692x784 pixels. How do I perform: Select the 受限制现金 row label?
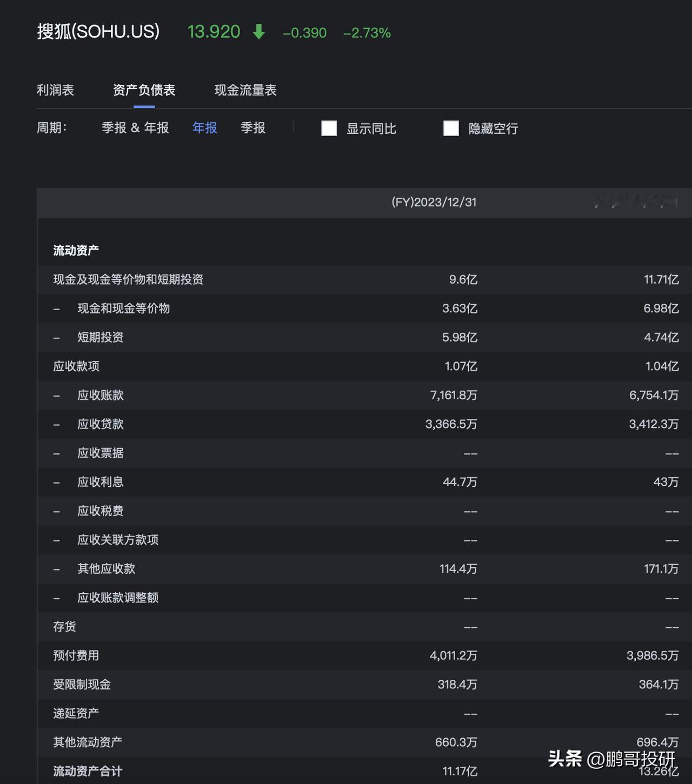(x=82, y=685)
